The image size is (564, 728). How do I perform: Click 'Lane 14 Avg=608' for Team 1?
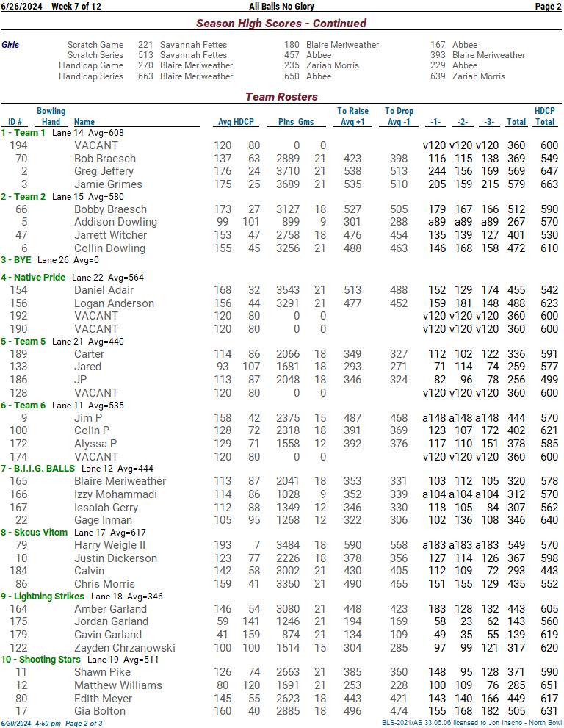(x=87, y=133)
